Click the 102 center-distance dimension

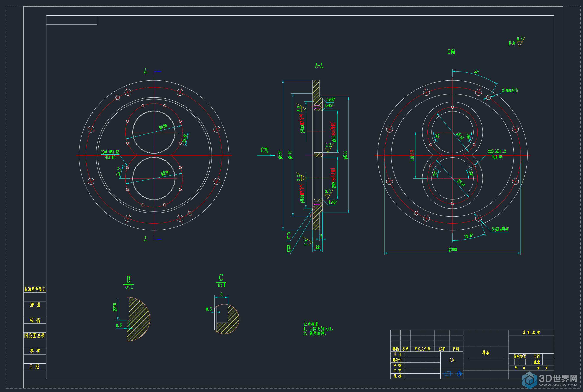tap(412, 155)
